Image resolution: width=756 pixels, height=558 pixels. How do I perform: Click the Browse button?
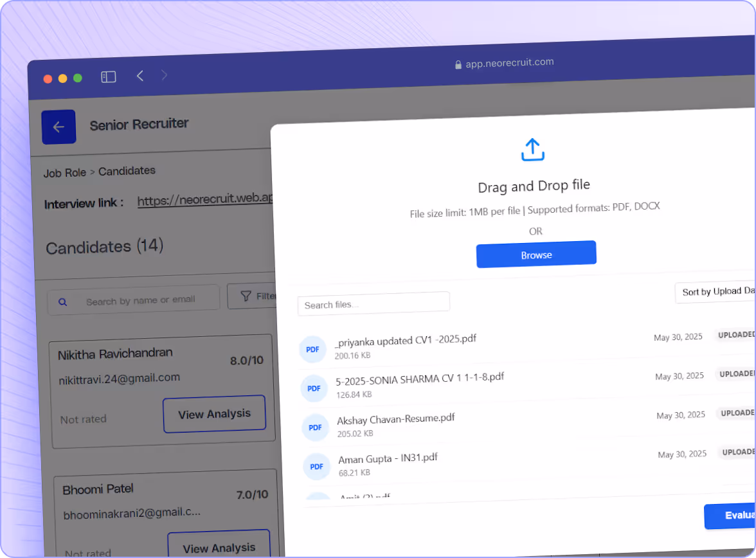coord(536,254)
